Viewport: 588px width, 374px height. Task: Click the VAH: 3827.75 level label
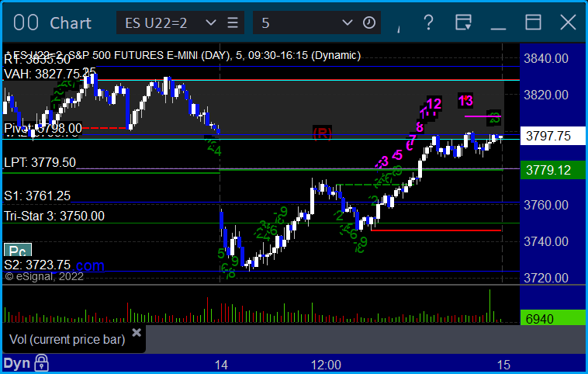tap(43, 74)
